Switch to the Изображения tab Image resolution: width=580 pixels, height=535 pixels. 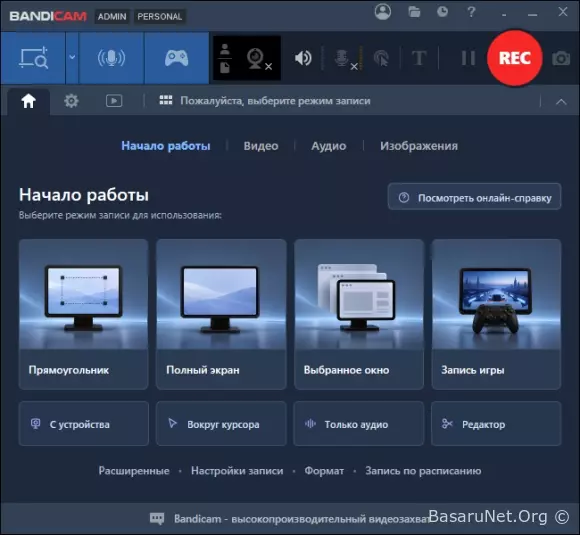coord(419,146)
